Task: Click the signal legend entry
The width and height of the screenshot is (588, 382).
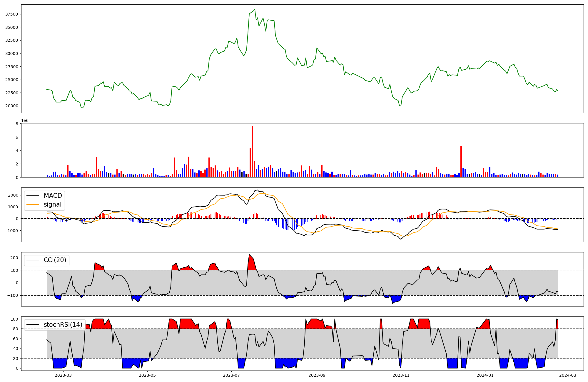Action: pyautogui.click(x=53, y=205)
